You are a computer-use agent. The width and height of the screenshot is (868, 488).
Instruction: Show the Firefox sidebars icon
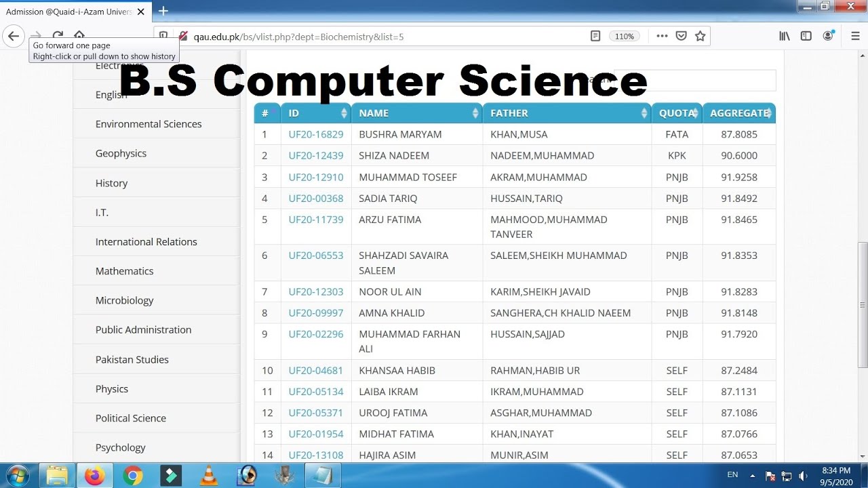point(806,36)
